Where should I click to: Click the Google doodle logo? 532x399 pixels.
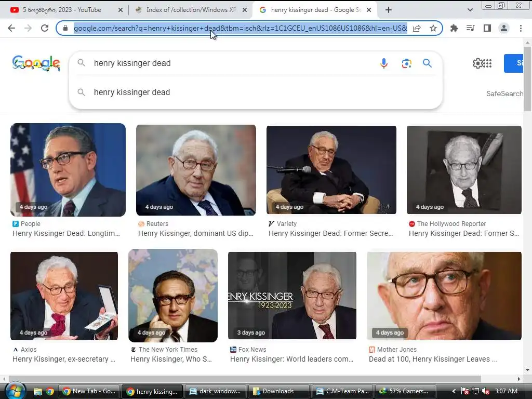point(36,63)
